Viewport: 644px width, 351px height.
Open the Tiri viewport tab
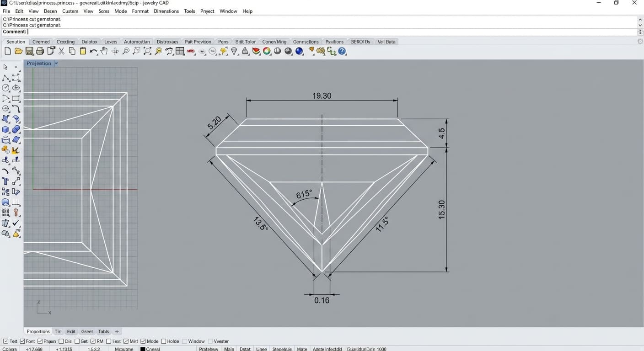(x=58, y=331)
